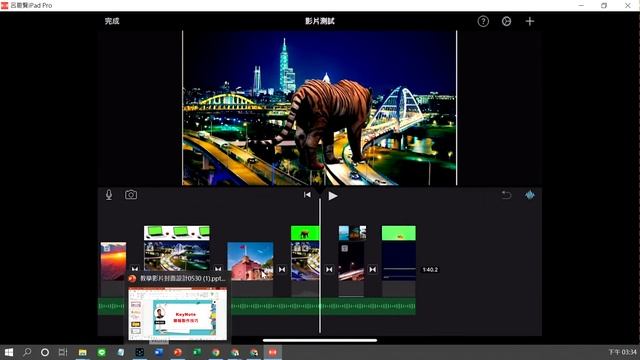The height and width of the screenshot is (360, 640).
Task: Tap the 完成 (Done) button
Action: [112, 21]
